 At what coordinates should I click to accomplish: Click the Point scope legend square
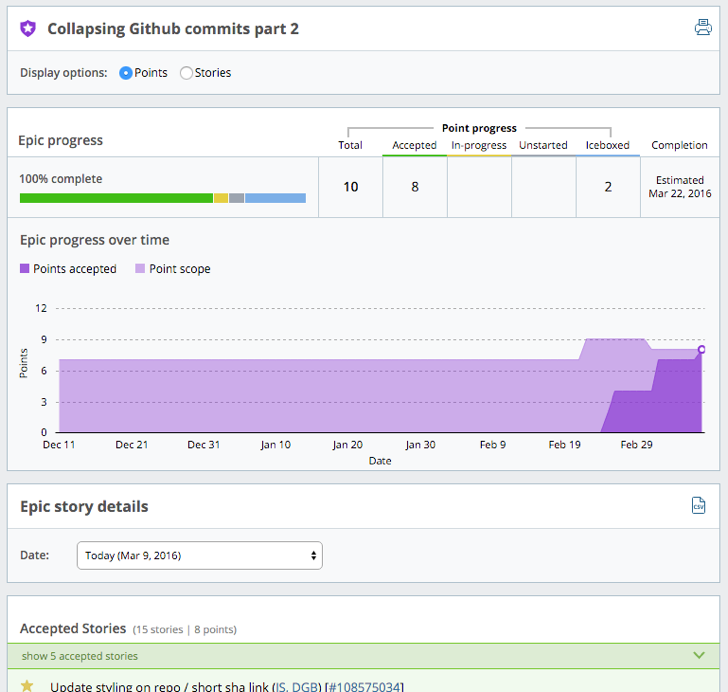[140, 269]
